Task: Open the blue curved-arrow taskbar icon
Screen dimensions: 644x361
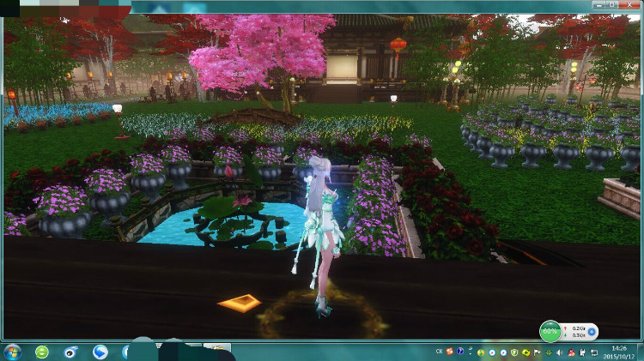Action: click(100, 352)
